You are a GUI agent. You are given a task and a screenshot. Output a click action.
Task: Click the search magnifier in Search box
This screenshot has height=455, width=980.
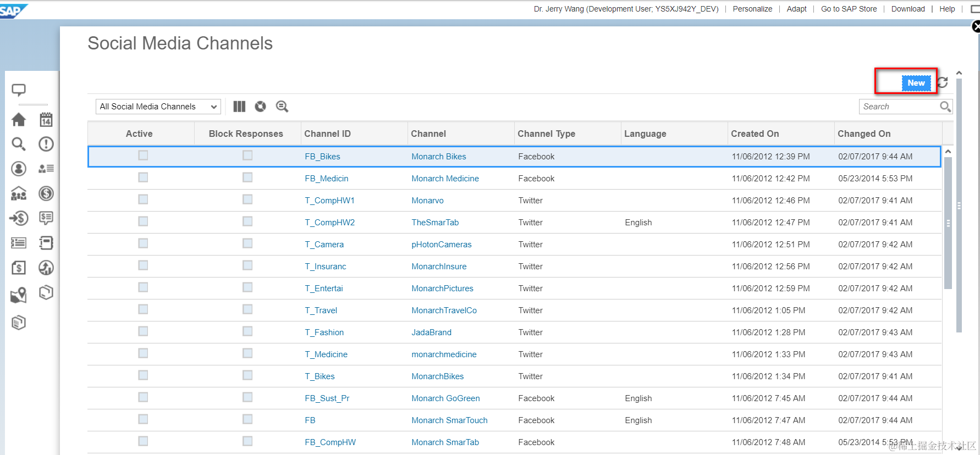pos(945,107)
